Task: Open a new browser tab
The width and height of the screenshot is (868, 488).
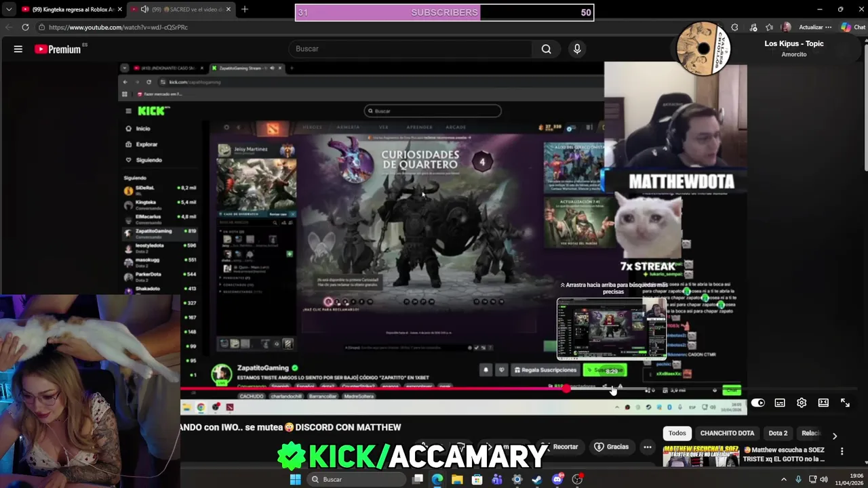Action: (x=245, y=9)
